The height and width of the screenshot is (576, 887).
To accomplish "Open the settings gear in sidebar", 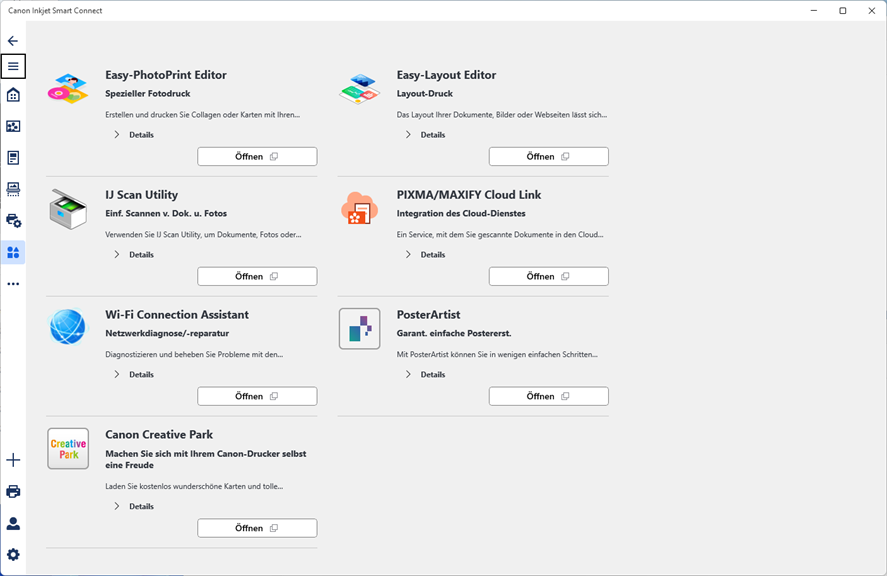I will coord(13,554).
